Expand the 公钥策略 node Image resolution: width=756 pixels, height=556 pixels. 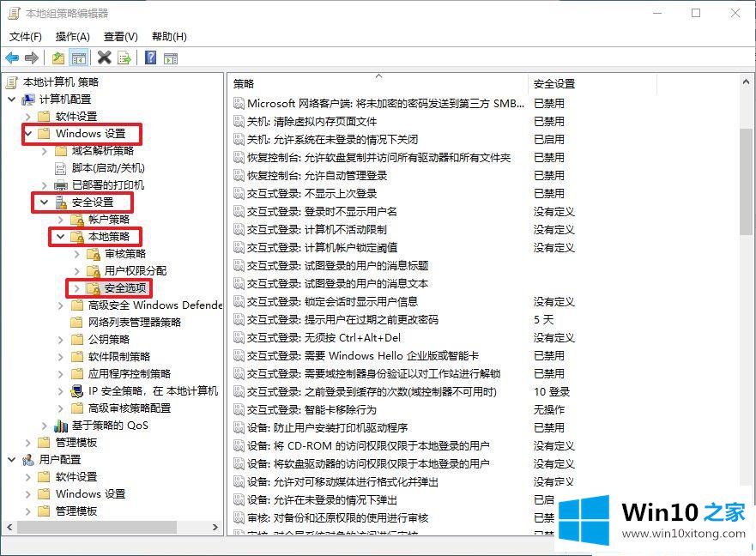coord(61,340)
